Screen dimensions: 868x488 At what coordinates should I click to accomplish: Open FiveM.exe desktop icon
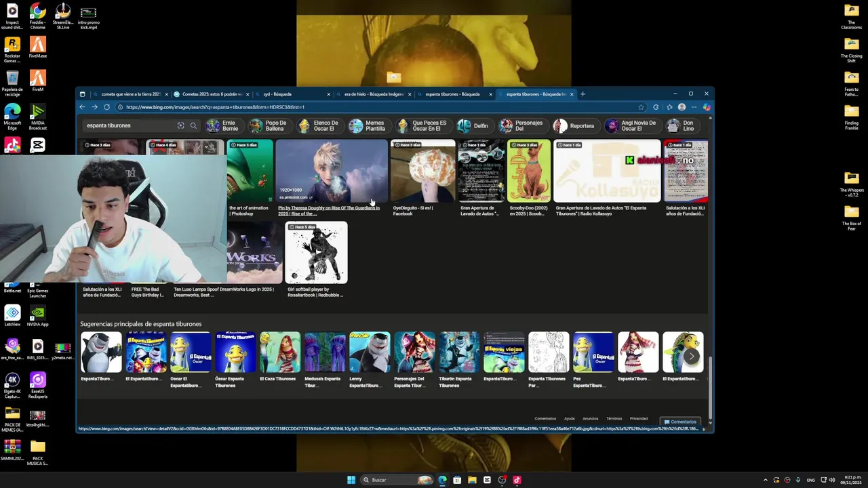pos(38,48)
